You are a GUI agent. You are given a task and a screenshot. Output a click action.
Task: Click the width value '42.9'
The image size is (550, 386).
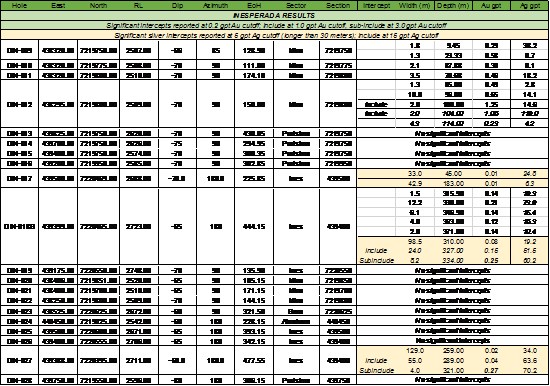tap(415, 183)
